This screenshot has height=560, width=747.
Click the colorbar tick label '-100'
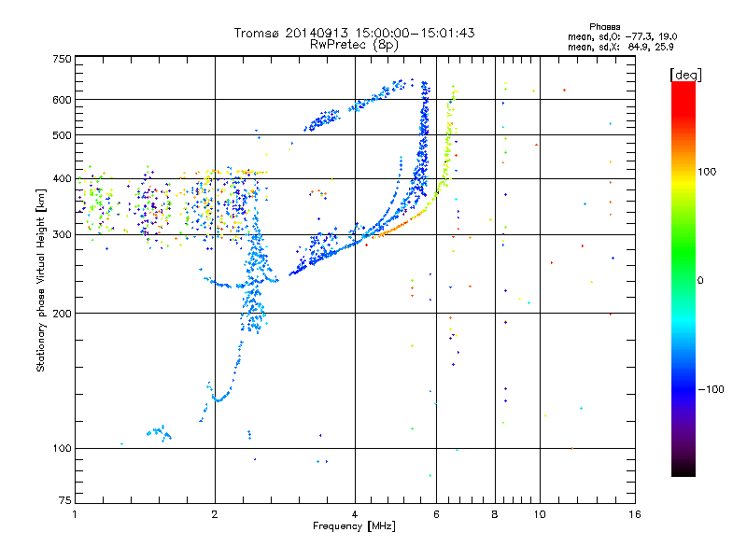click(712, 389)
